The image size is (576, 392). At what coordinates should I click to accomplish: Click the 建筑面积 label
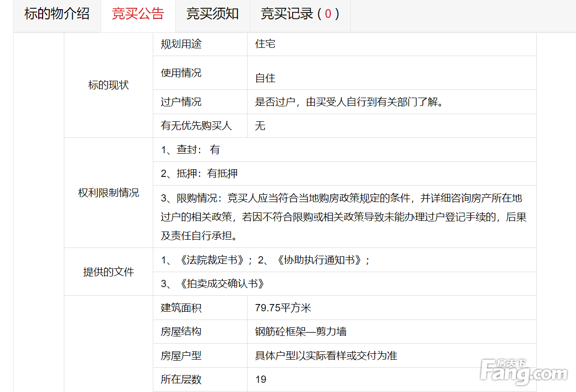[181, 307]
